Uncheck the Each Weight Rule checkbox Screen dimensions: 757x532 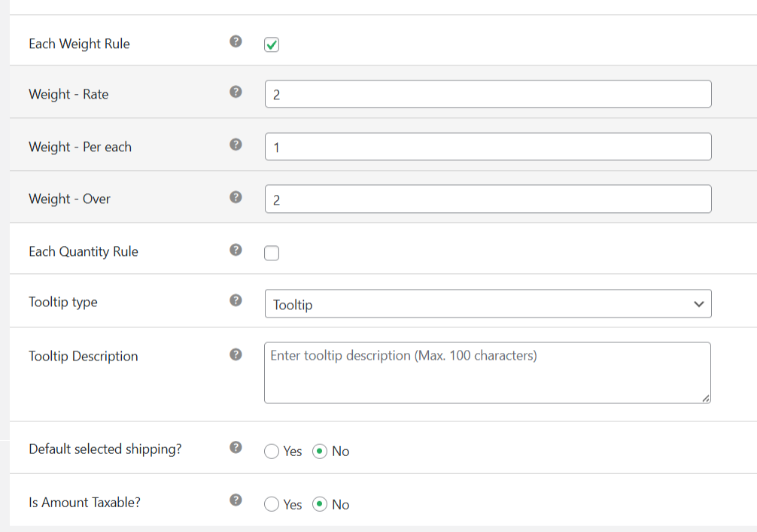tap(271, 44)
